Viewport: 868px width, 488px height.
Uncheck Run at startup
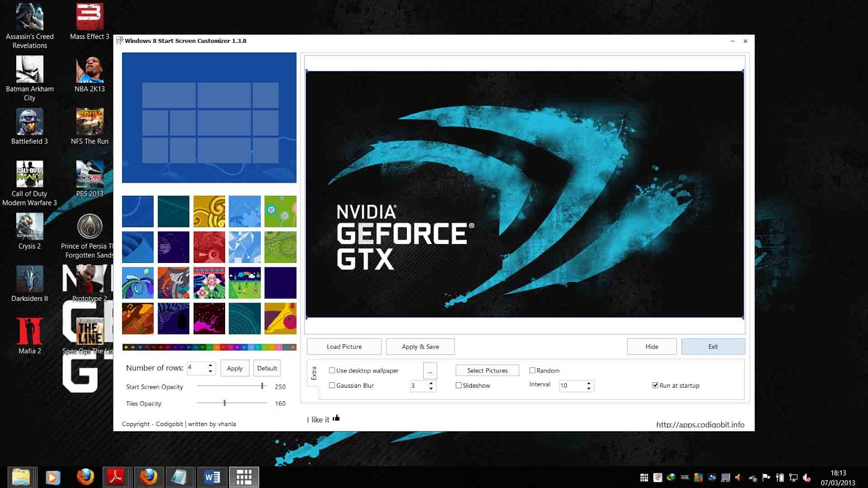click(x=655, y=386)
